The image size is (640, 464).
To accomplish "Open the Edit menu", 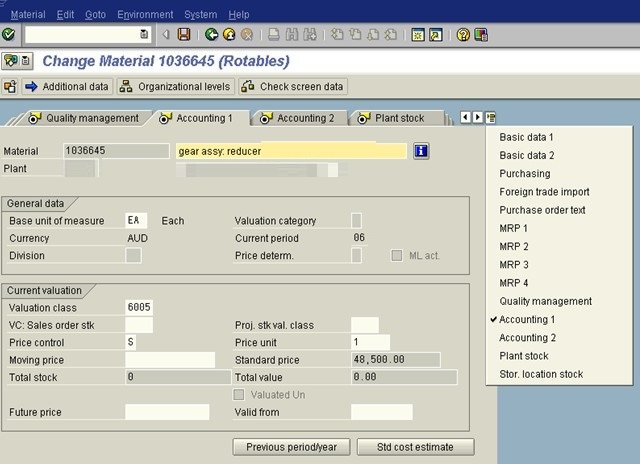I will pyautogui.click(x=65, y=15).
